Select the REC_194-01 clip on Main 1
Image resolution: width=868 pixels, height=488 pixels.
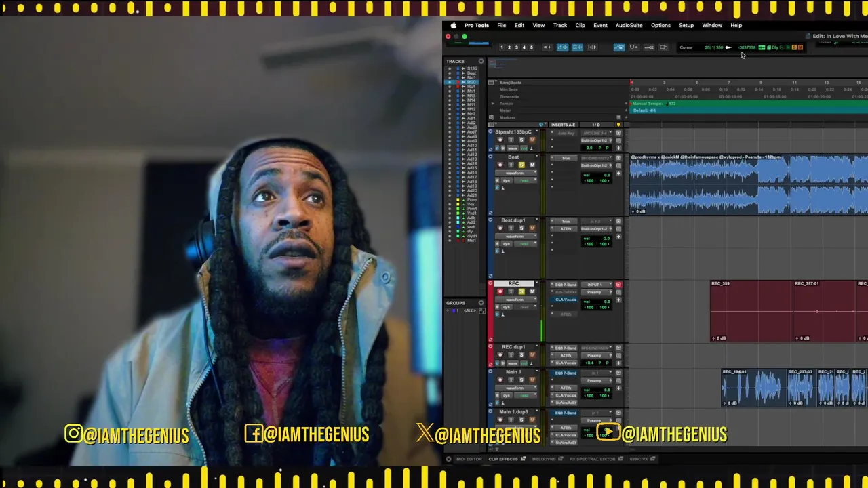(x=753, y=388)
